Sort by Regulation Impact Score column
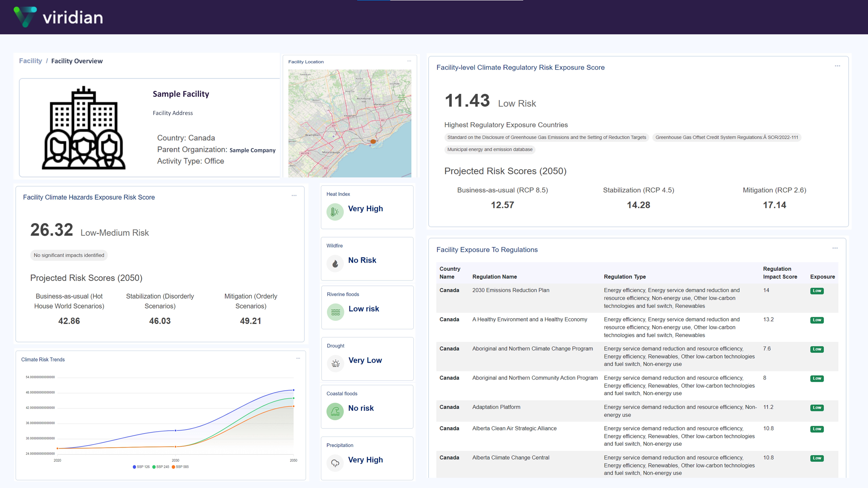Image resolution: width=868 pixels, height=488 pixels. (780, 273)
